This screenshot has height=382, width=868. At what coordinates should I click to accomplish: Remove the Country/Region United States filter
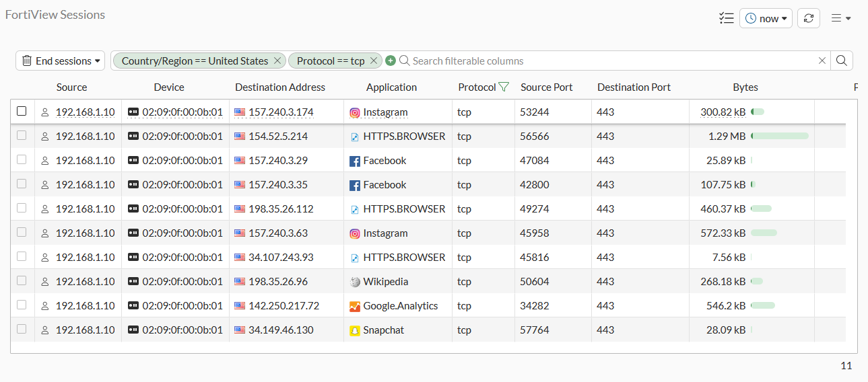(277, 61)
